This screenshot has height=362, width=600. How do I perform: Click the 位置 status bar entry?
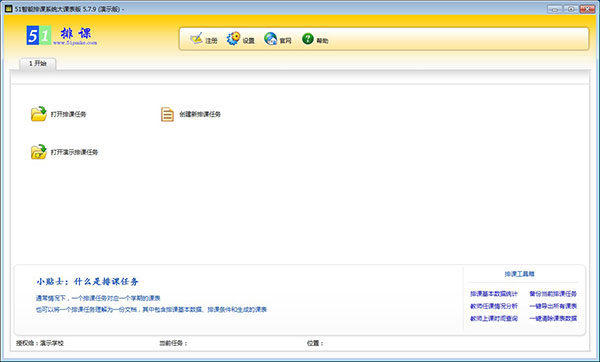(315, 343)
